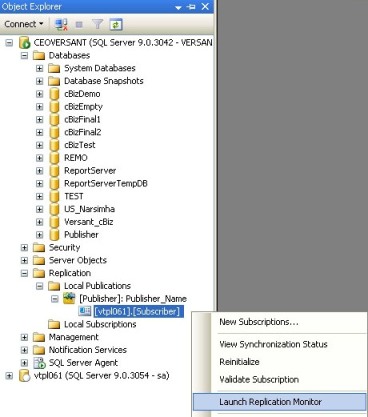Click Launch Replication Monitor menu item
The width and height of the screenshot is (368, 417).
click(x=280, y=402)
